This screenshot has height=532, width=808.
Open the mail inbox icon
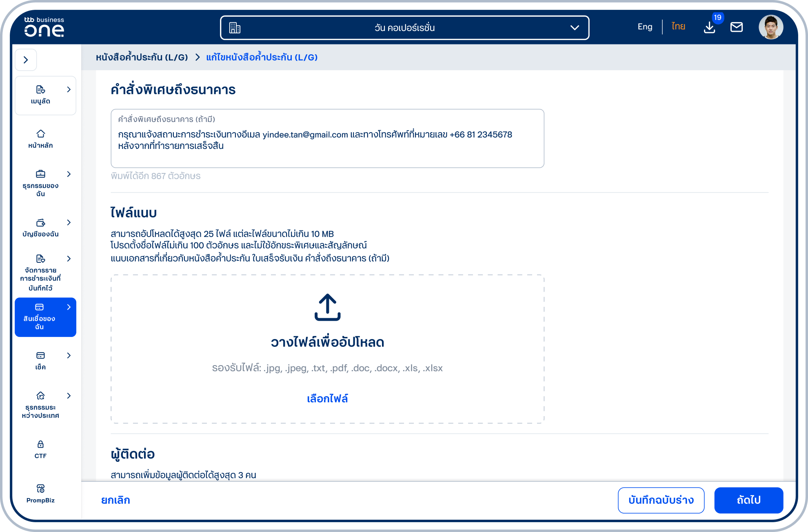(737, 27)
